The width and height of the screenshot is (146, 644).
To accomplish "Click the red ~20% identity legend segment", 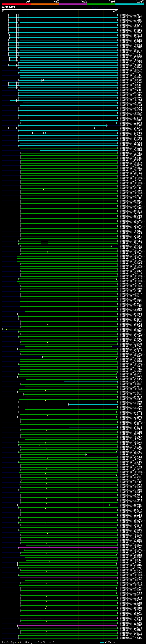I will point(16,4).
